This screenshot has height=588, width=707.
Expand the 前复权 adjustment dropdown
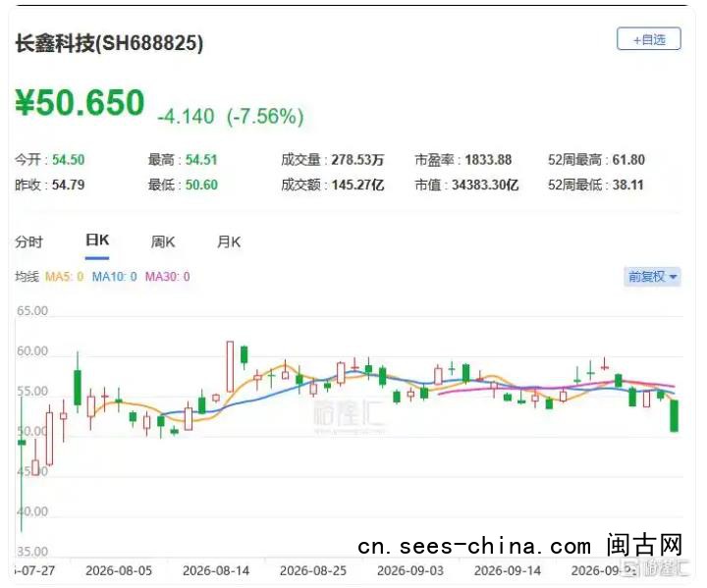tap(652, 276)
